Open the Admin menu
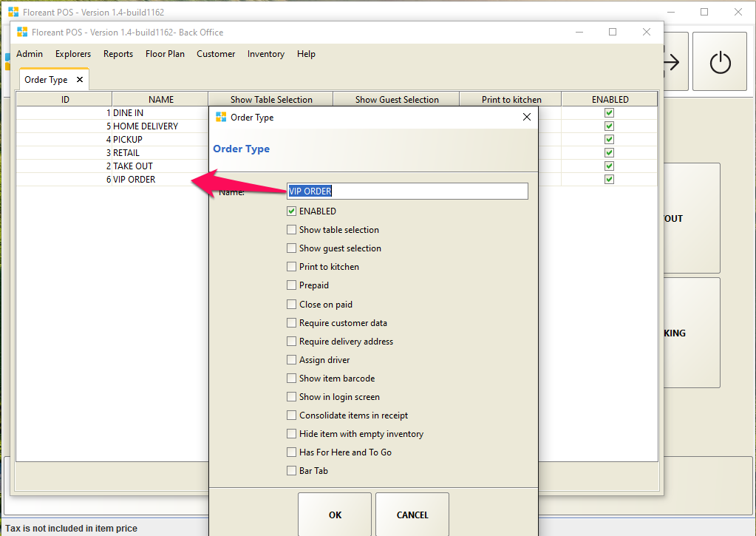 (30, 54)
